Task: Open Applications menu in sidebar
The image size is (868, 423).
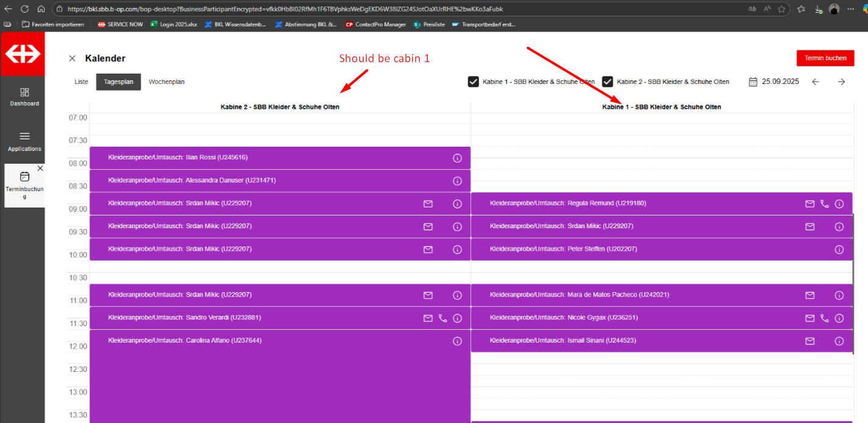Action: tap(24, 142)
